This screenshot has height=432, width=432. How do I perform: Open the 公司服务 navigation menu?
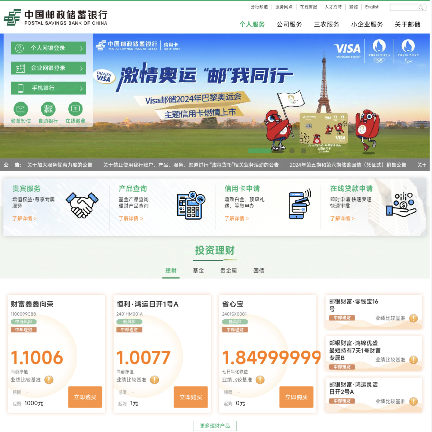(x=289, y=24)
